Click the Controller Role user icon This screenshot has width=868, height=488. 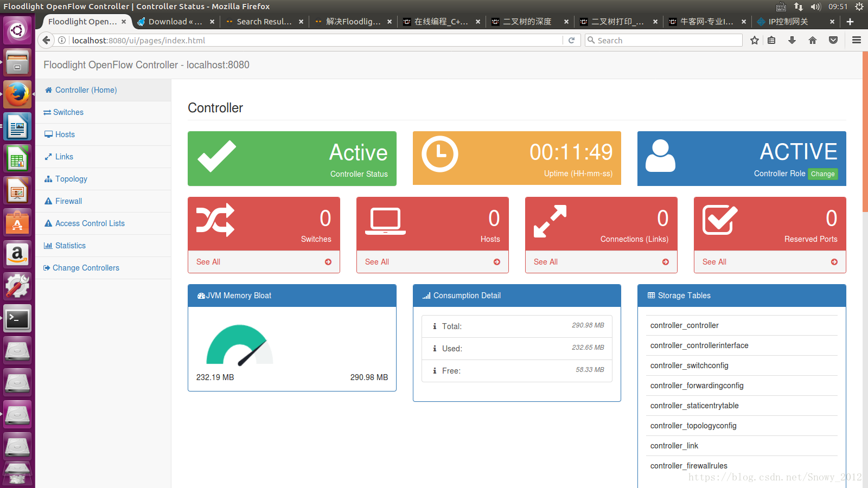[660, 156]
